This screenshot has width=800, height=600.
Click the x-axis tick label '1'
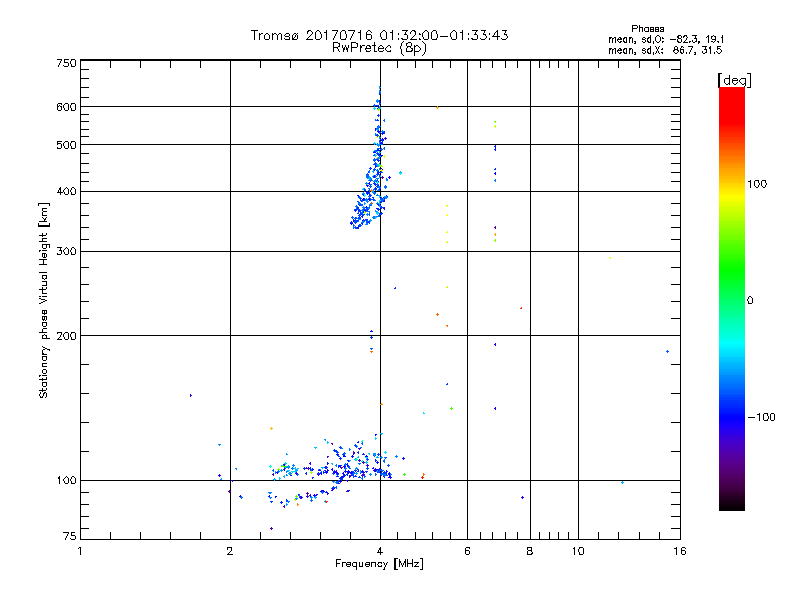pos(80,551)
